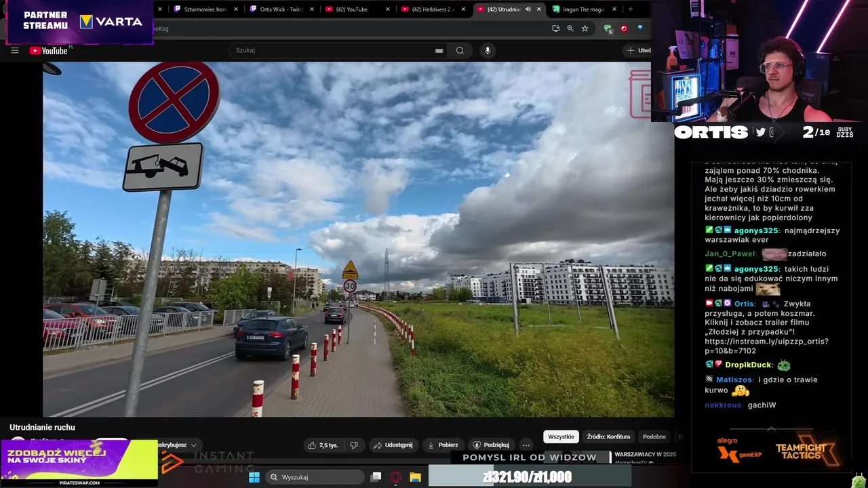Click the Pirateswap skins ad banner
The image size is (868, 488).
coord(79,463)
